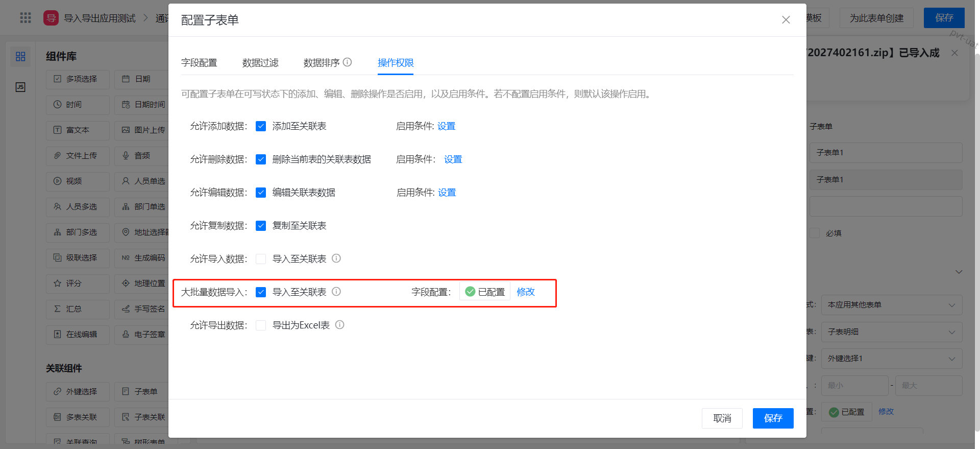Click 修改 link in 字段配置
The image size is (980, 449).
526,292
